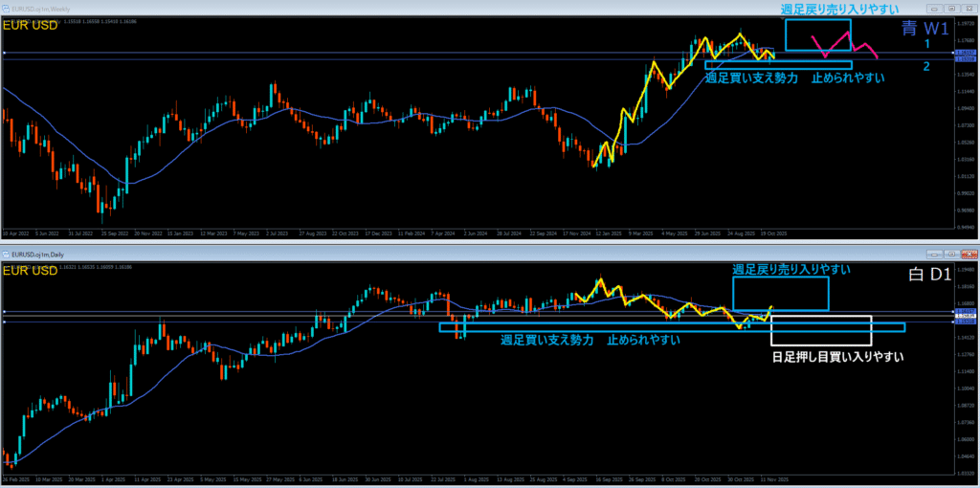Click the EURUSD Weekly window icon
980x488 pixels.
(x=7, y=11)
